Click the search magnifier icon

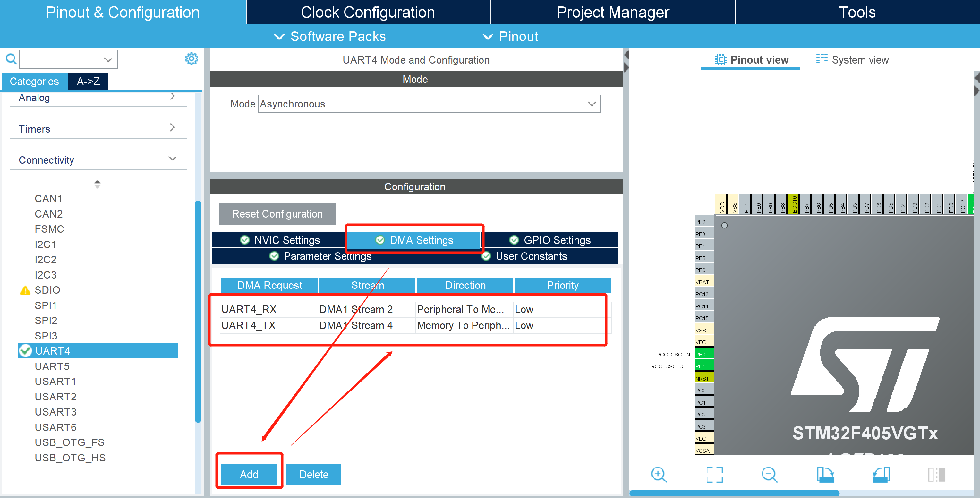click(11, 59)
